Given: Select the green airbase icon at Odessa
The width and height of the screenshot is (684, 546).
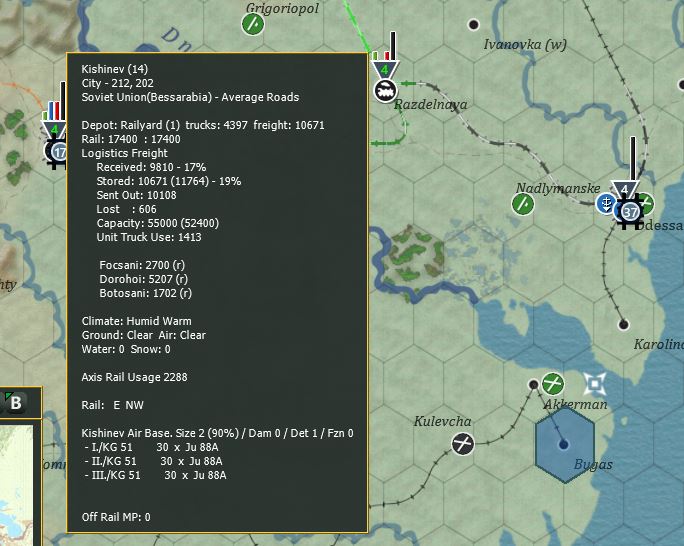Looking at the screenshot, I should pos(647,203).
